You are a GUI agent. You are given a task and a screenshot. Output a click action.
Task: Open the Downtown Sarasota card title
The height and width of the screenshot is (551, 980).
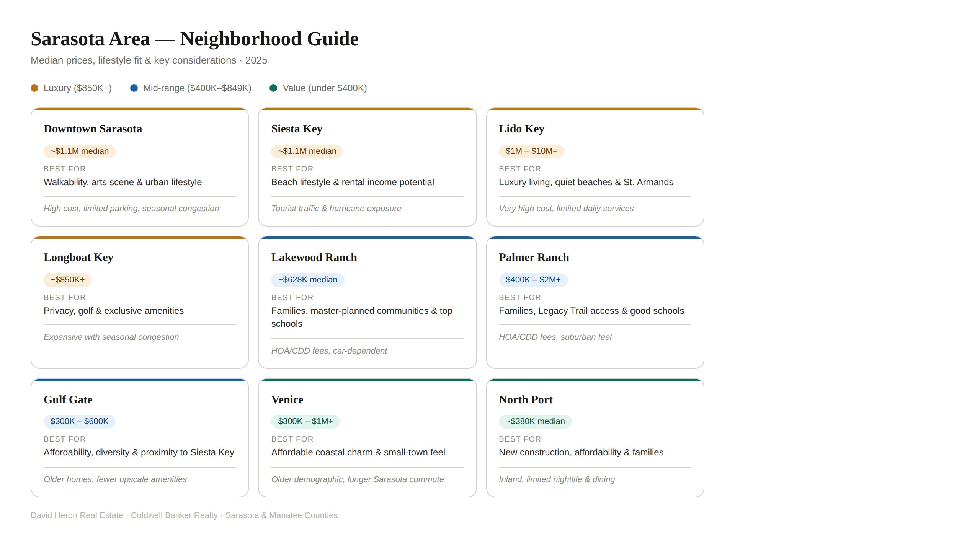coord(93,129)
